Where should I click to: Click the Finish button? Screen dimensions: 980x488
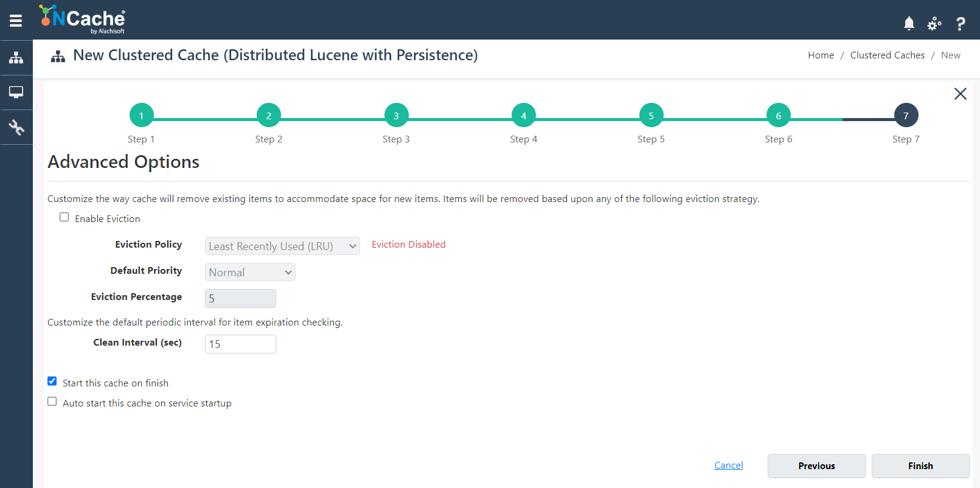(x=920, y=466)
